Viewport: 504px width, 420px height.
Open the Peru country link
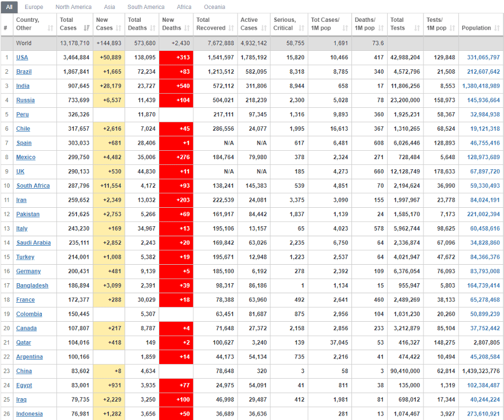(x=22, y=114)
